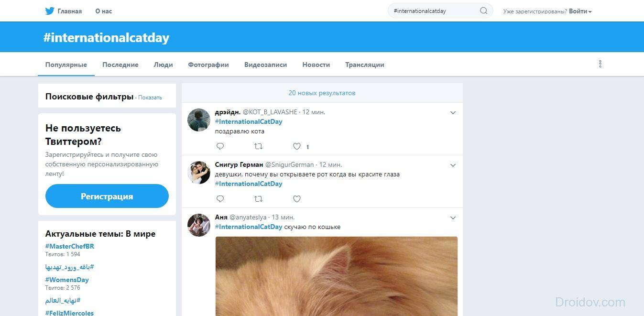The width and height of the screenshot is (644, 316).
Task: Reply to Снигур Герман's tweet
Action: click(220, 199)
